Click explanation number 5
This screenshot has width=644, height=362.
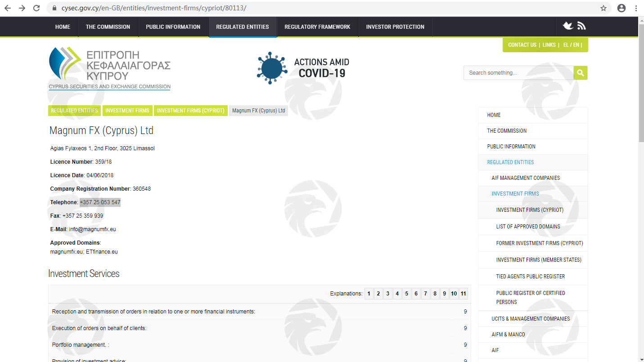tap(407, 294)
